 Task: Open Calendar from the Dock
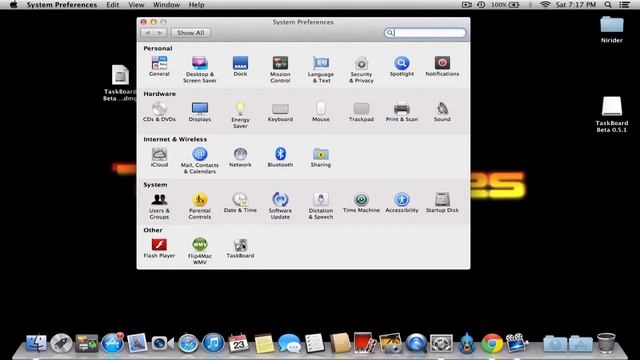pyautogui.click(x=238, y=343)
